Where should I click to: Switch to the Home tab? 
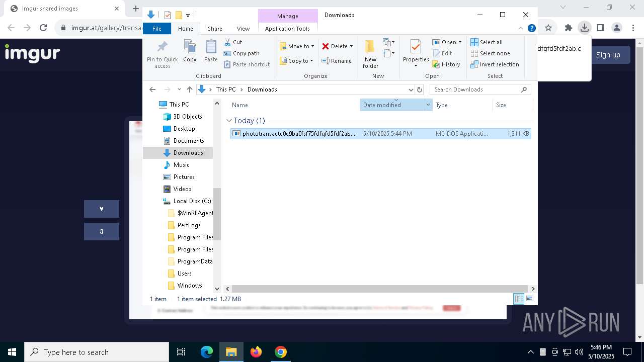click(186, 29)
